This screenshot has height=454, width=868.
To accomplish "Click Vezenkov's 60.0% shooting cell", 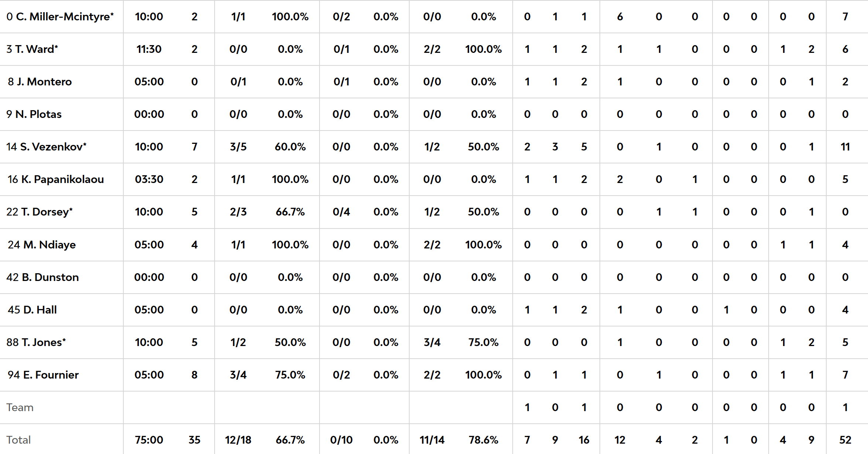I will coord(290,147).
